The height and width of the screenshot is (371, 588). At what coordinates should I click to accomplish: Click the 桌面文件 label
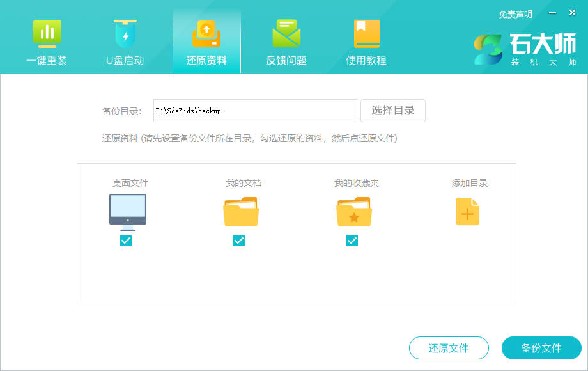tap(130, 183)
